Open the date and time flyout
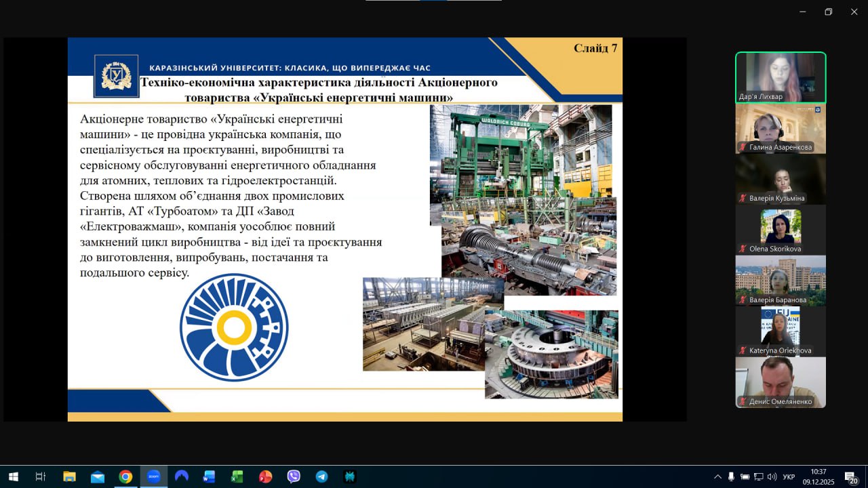 tap(818, 476)
